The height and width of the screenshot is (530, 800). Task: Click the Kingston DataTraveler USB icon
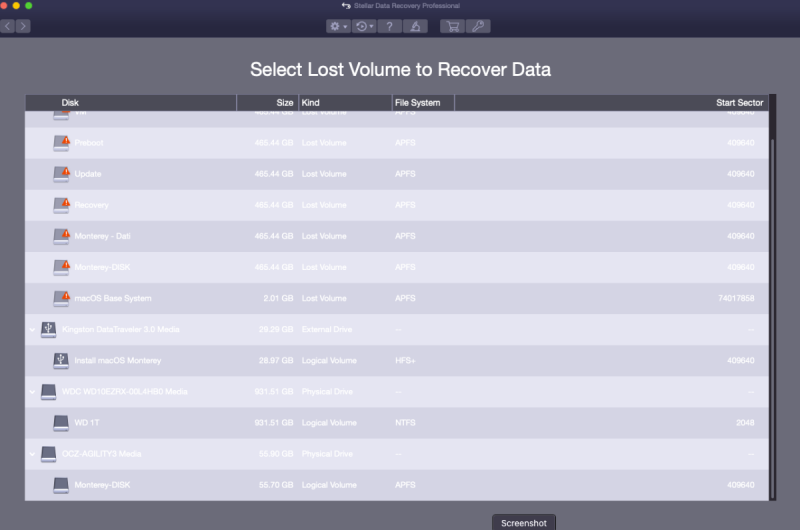point(48,329)
